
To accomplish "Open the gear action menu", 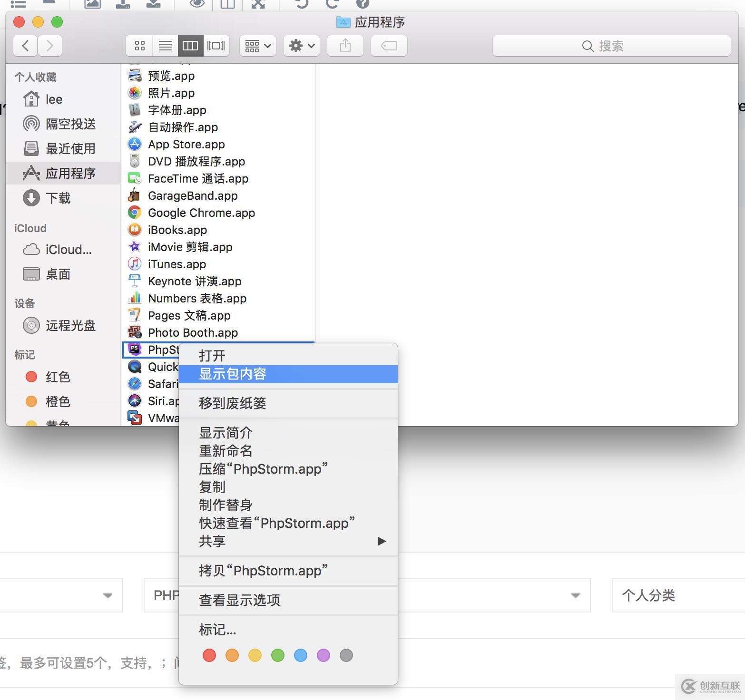I will click(x=302, y=46).
